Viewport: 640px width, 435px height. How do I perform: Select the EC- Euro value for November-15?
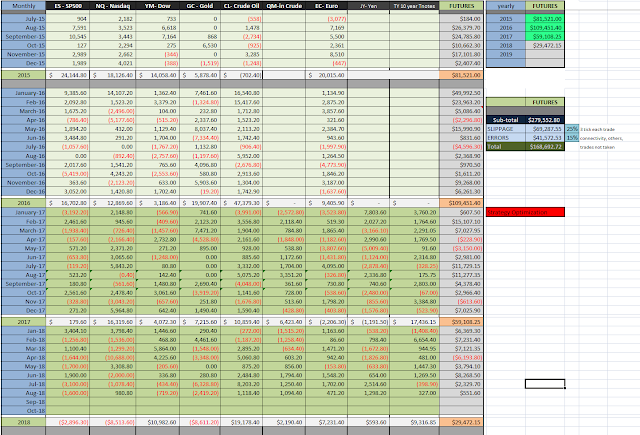[x=327, y=54]
